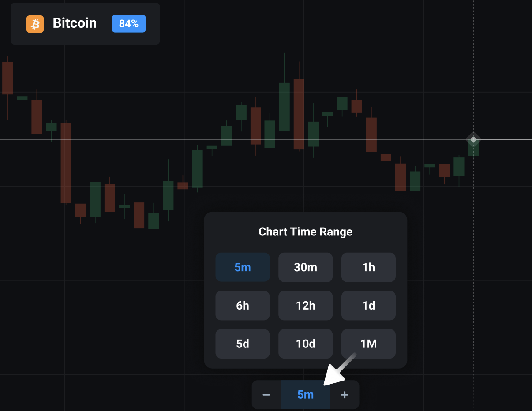This screenshot has height=411, width=532.
Task: Set chart range to 1d
Action: tap(368, 306)
